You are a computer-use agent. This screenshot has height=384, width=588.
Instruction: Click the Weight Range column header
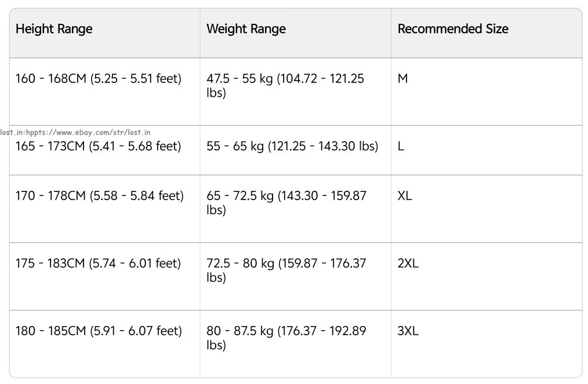pos(246,29)
